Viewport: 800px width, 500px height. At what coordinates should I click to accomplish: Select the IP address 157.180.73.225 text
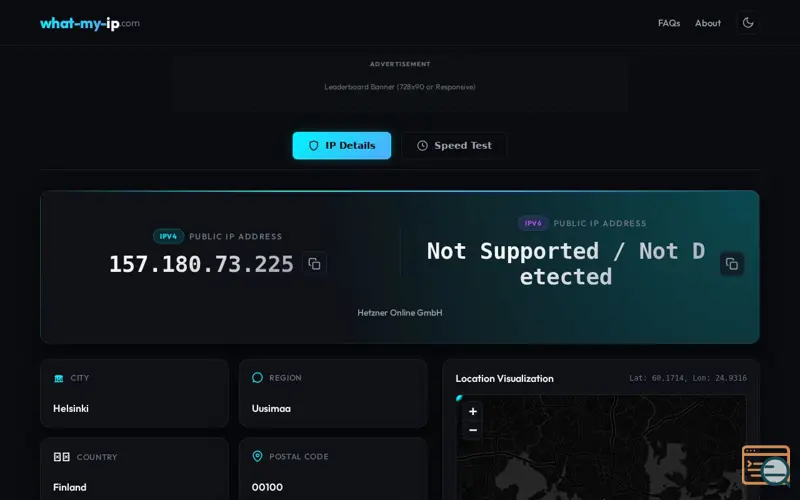(x=202, y=264)
